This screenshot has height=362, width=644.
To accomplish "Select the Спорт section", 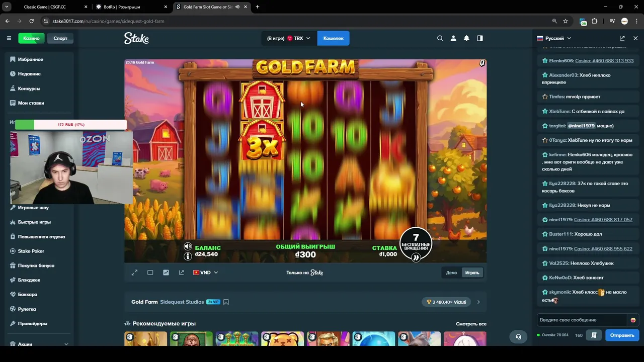I will pyautogui.click(x=60, y=38).
